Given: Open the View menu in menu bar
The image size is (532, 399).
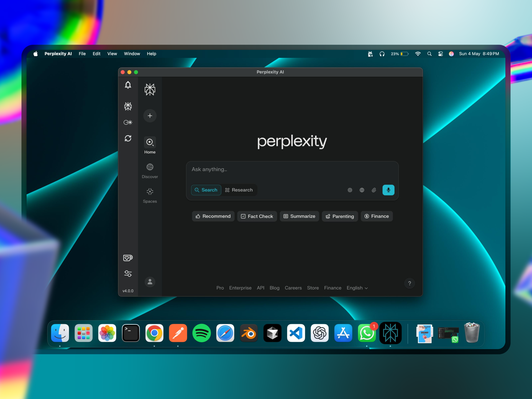Looking at the screenshot, I should [x=112, y=54].
